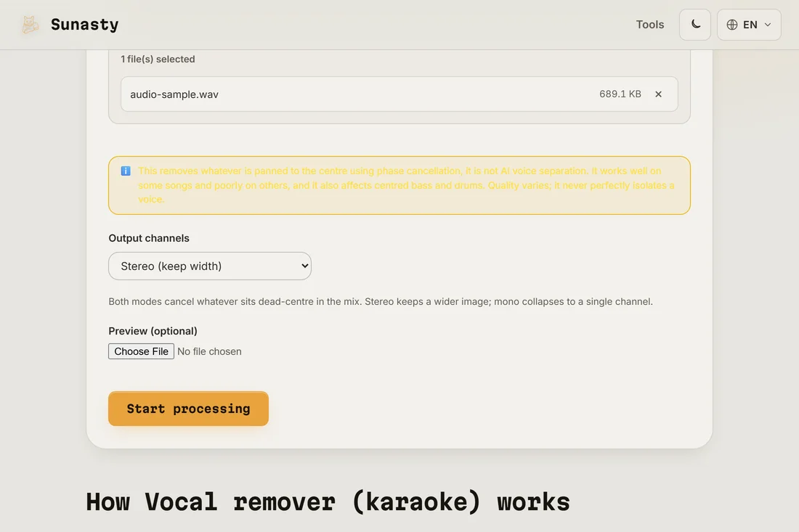Click the Output channels label

149,238
